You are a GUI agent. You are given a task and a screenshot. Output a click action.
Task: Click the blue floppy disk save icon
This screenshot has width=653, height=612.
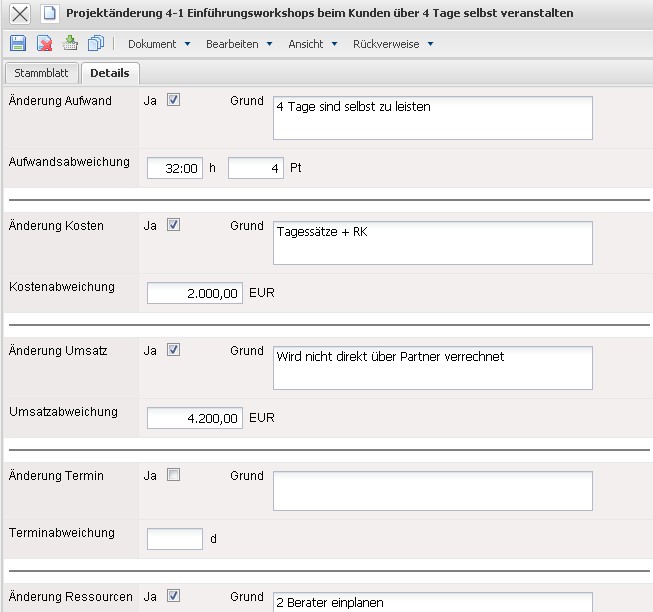18,44
